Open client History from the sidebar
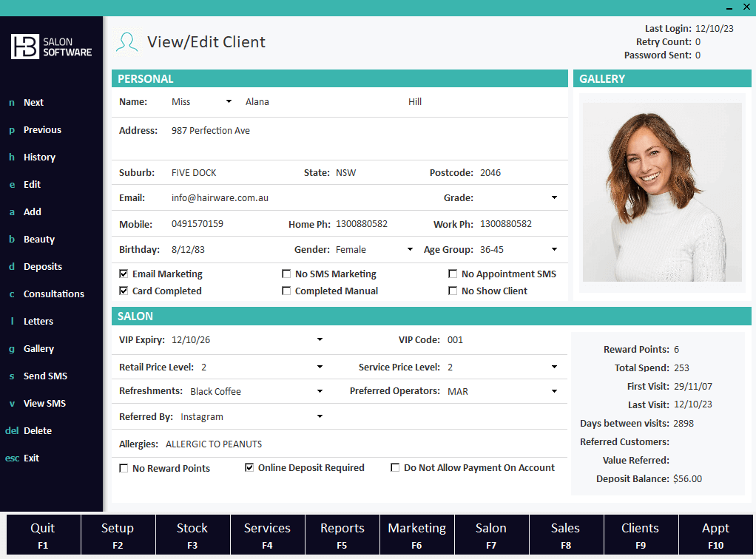 (x=39, y=157)
